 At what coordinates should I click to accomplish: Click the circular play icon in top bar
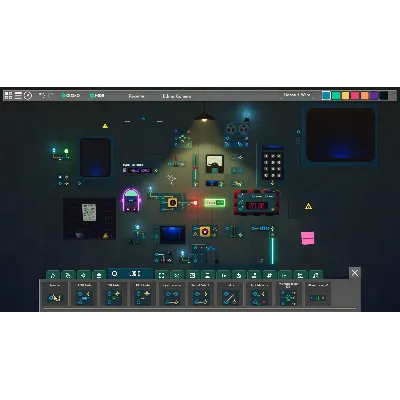(28, 96)
